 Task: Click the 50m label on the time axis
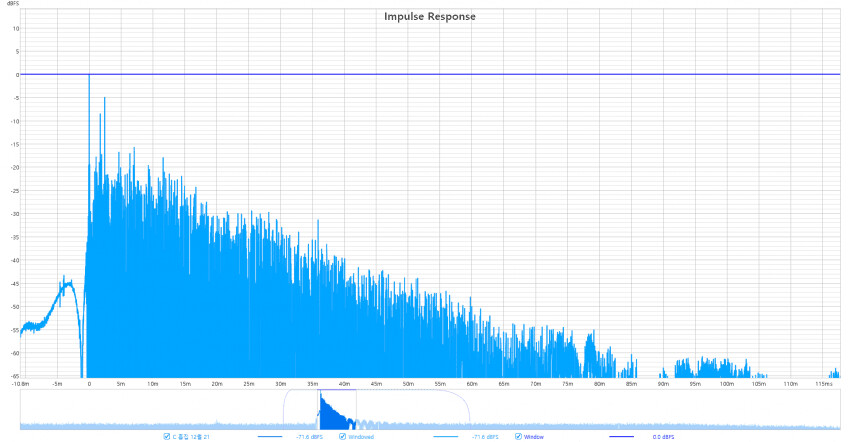click(x=408, y=383)
